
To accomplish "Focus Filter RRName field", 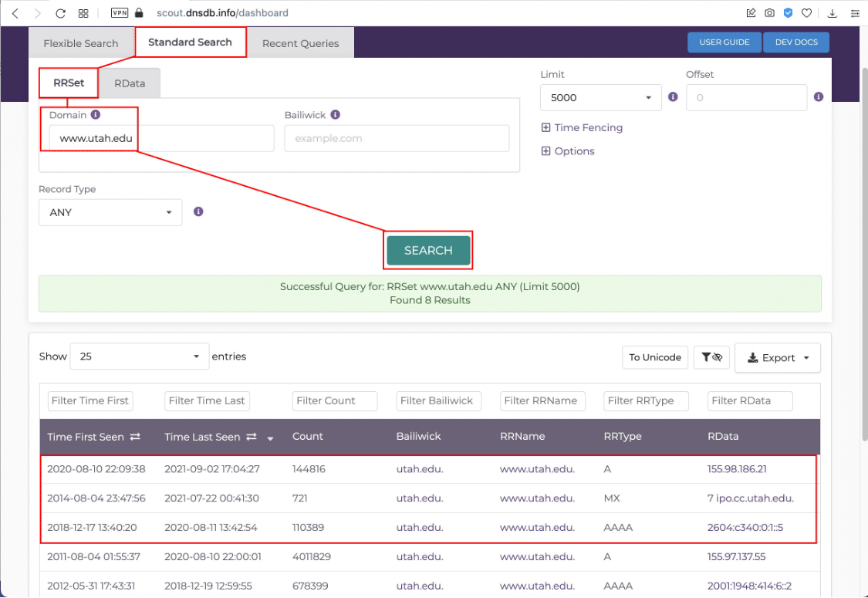I will click(x=542, y=400).
